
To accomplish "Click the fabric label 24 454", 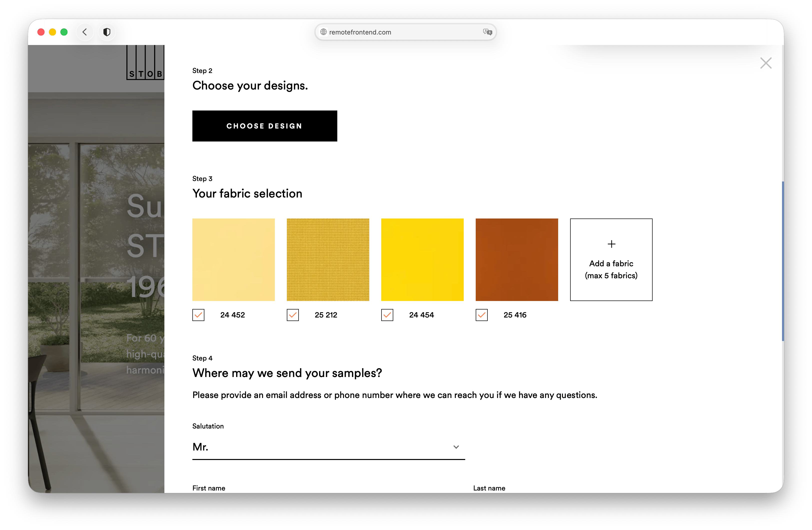I will point(421,315).
